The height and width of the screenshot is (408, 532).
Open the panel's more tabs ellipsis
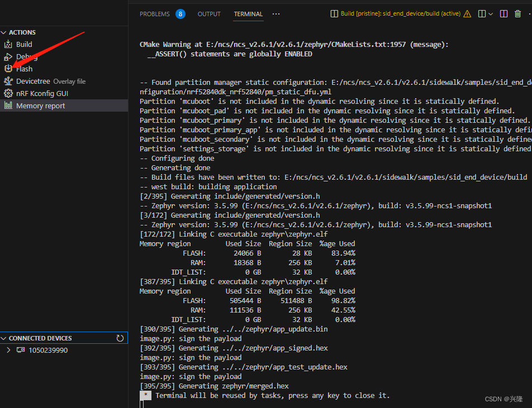[x=276, y=14]
